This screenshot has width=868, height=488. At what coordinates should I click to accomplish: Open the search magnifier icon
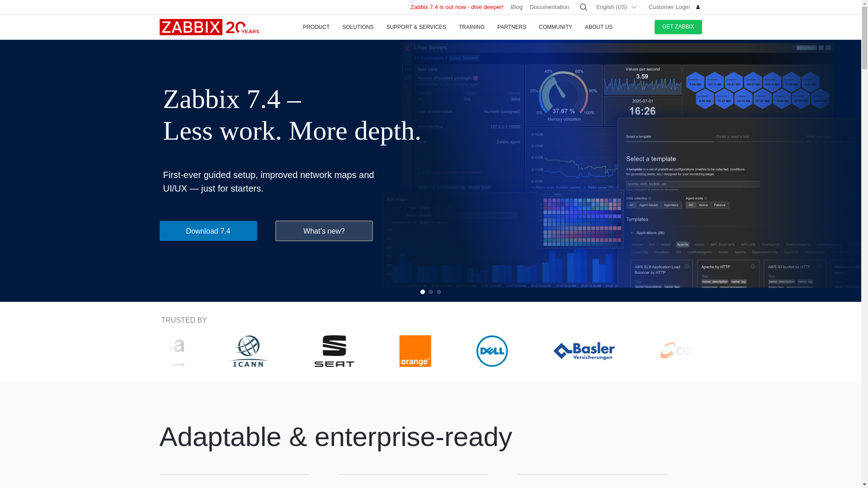(x=584, y=7)
